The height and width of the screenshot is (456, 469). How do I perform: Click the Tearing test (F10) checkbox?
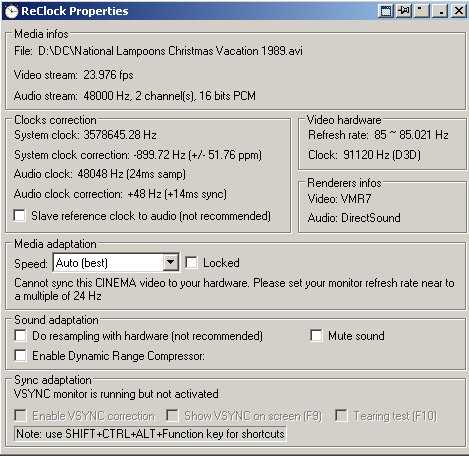click(x=341, y=415)
